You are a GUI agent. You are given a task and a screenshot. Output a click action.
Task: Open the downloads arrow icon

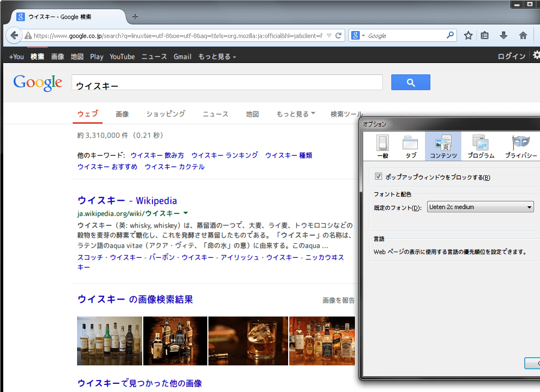[504, 35]
